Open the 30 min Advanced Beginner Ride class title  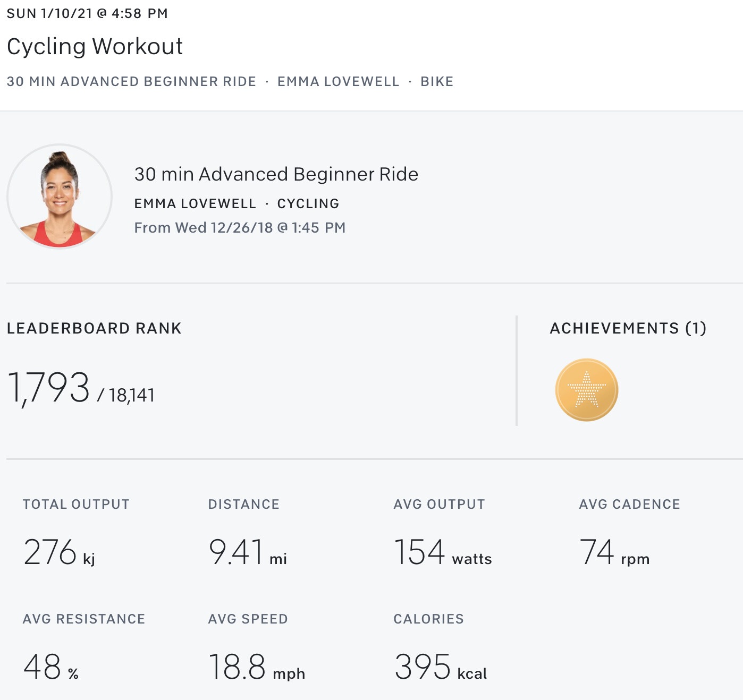coord(276,174)
